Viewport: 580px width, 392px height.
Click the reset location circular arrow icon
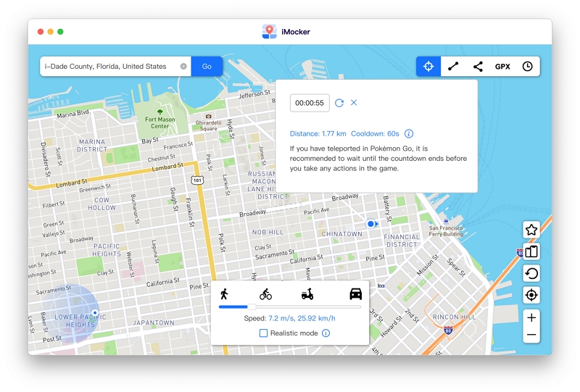click(x=531, y=274)
